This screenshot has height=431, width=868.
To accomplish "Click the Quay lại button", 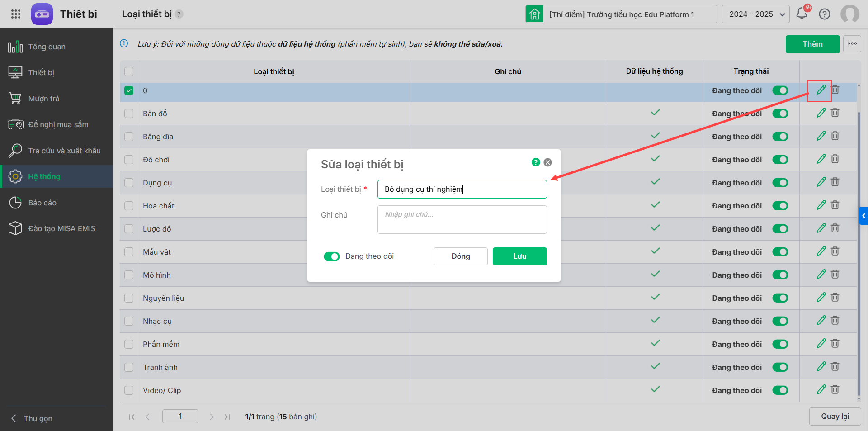I will coord(835,417).
